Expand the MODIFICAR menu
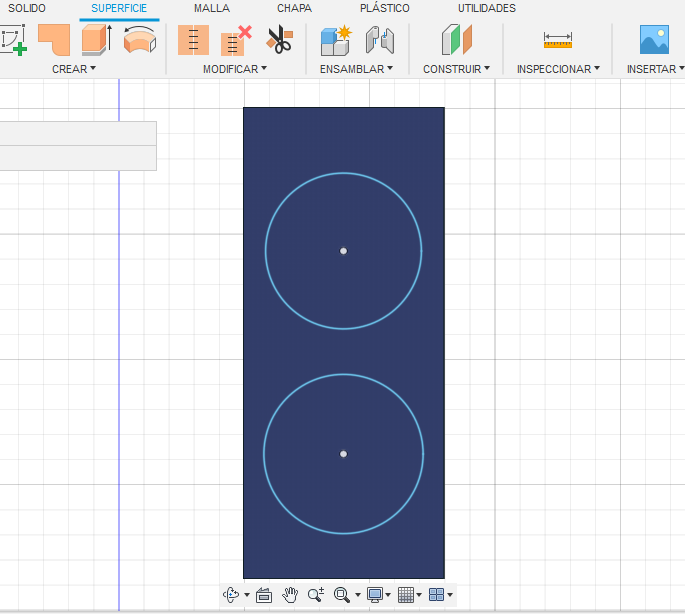The width and height of the screenshot is (685, 614). [235, 69]
